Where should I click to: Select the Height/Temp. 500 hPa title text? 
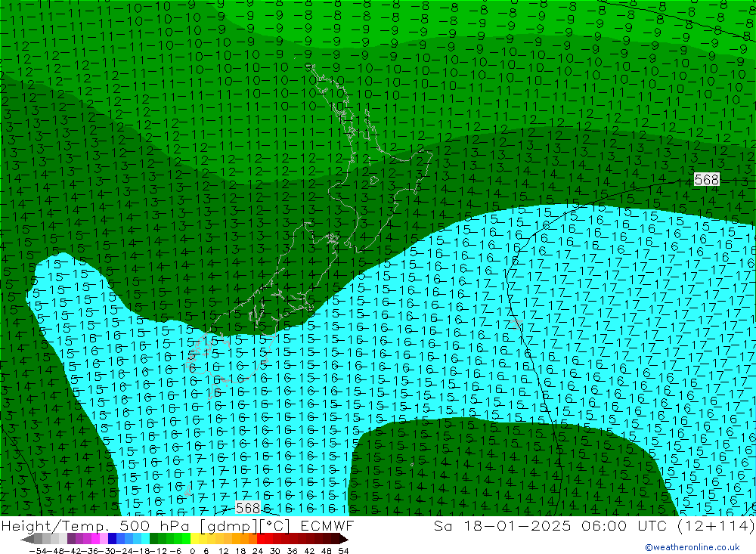[x=95, y=525]
